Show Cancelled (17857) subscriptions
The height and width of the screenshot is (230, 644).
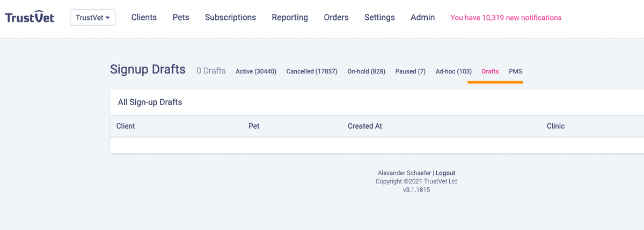tap(312, 71)
